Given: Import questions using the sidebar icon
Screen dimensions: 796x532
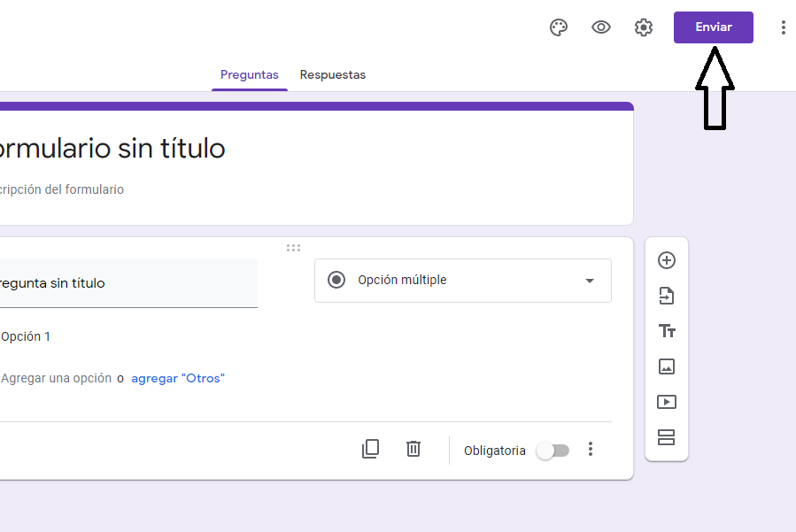Looking at the screenshot, I should click(x=667, y=296).
